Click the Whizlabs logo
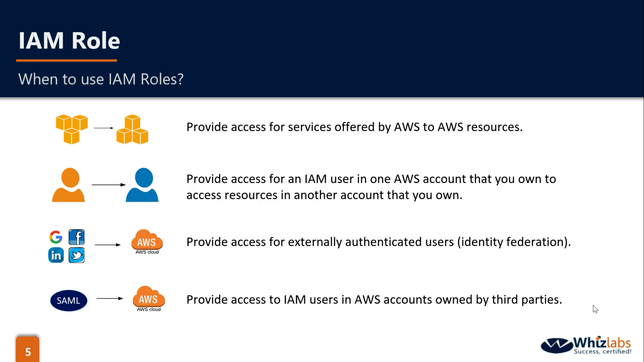Image resolution: width=644 pixels, height=362 pixels. pyautogui.click(x=586, y=346)
